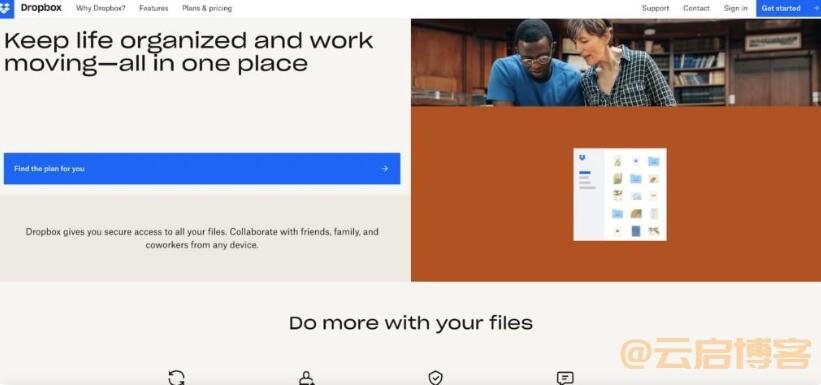Click the chat bubble comment icon

[565, 378]
